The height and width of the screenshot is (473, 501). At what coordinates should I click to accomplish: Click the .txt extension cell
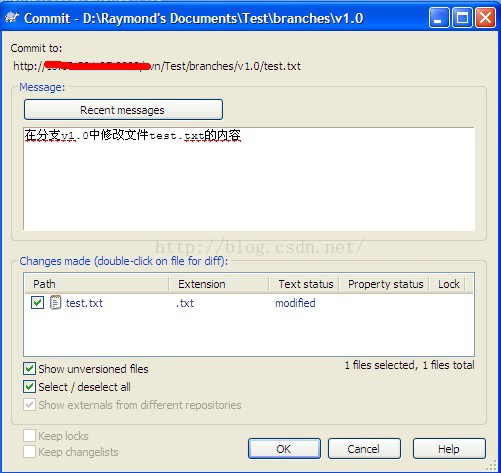pos(185,303)
